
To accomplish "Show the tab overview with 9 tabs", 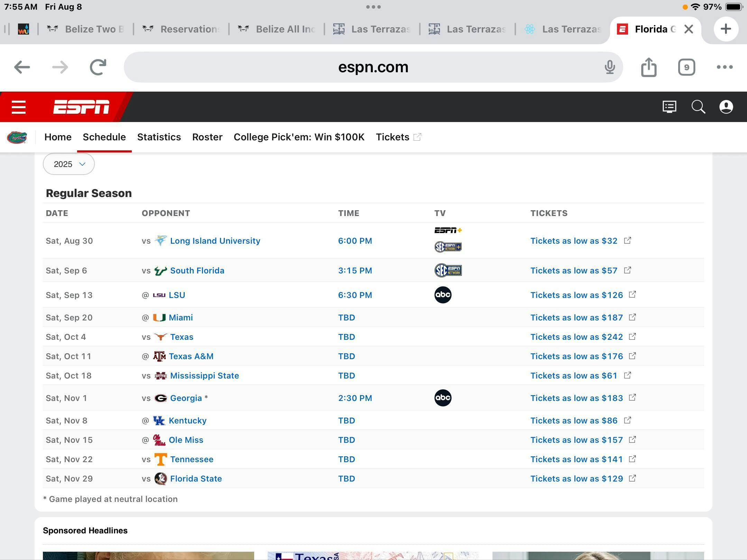I will pyautogui.click(x=686, y=67).
